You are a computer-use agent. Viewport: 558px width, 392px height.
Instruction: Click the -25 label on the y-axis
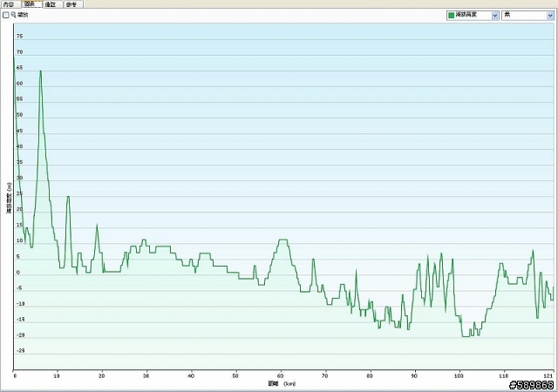tap(20, 350)
